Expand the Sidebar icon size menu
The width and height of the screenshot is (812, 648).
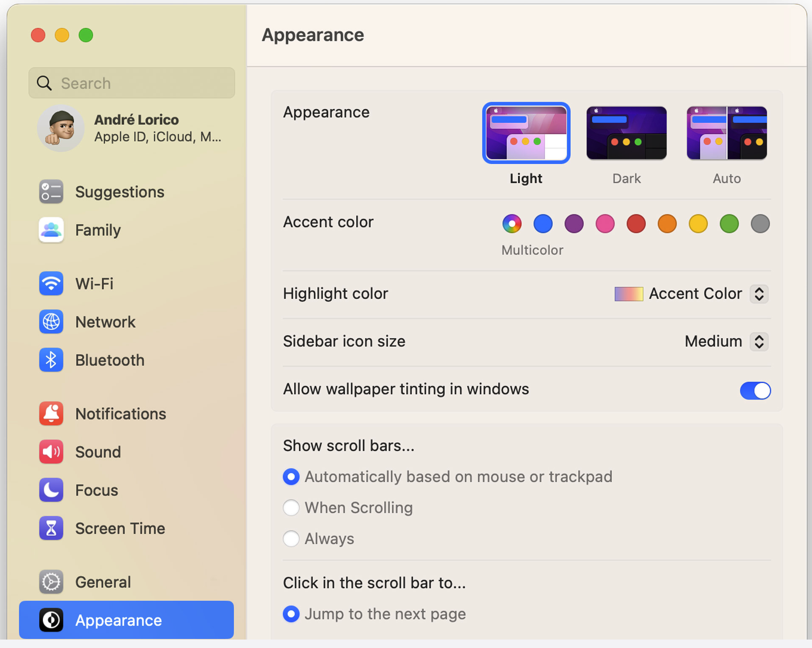click(758, 341)
